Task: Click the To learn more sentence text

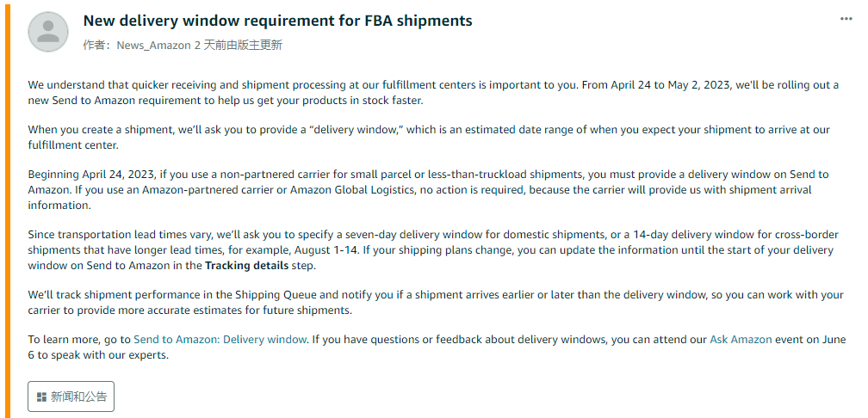Action: tap(437, 347)
